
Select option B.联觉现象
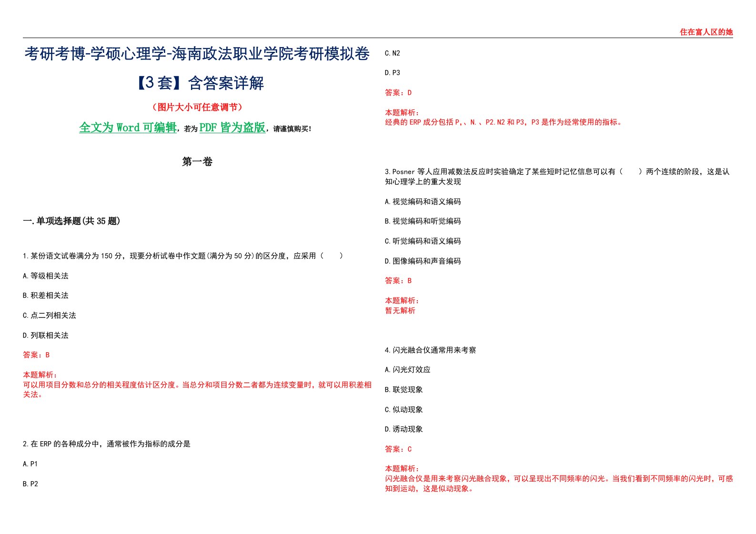404,390
